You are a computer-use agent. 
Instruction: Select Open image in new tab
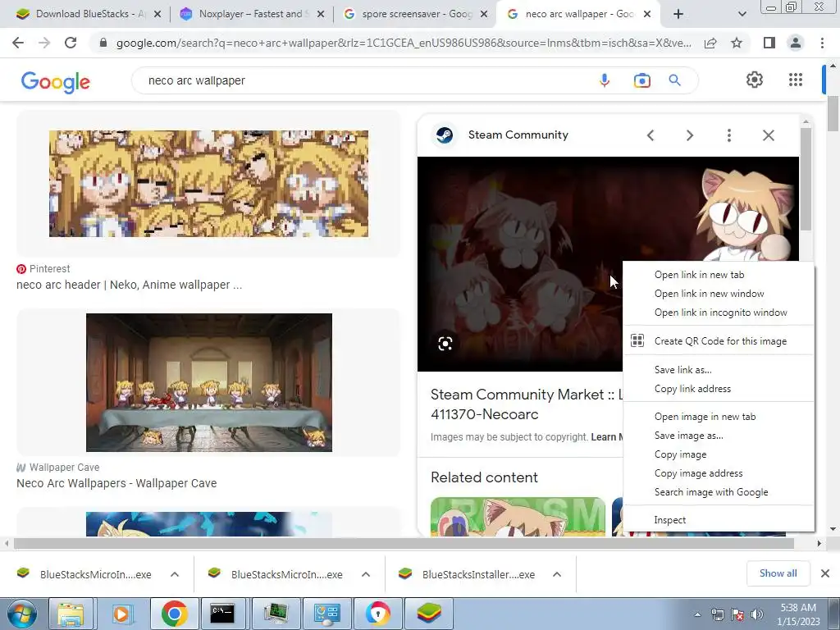click(719, 416)
